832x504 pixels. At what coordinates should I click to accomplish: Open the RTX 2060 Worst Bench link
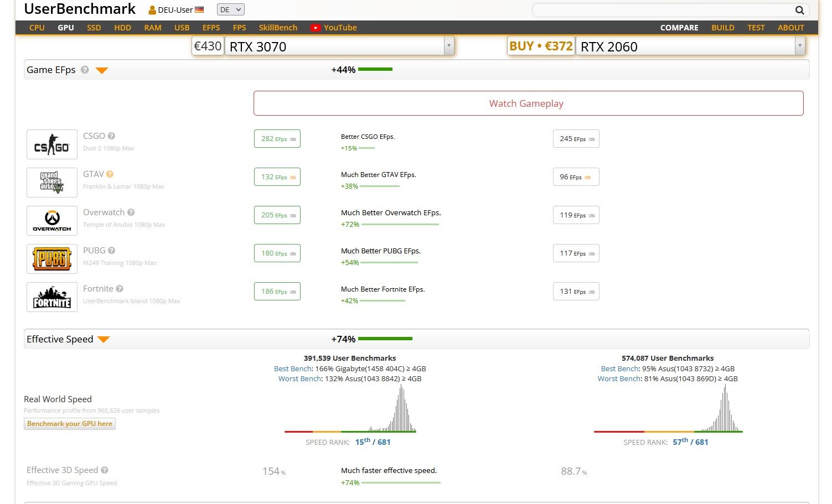pyautogui.click(x=619, y=379)
